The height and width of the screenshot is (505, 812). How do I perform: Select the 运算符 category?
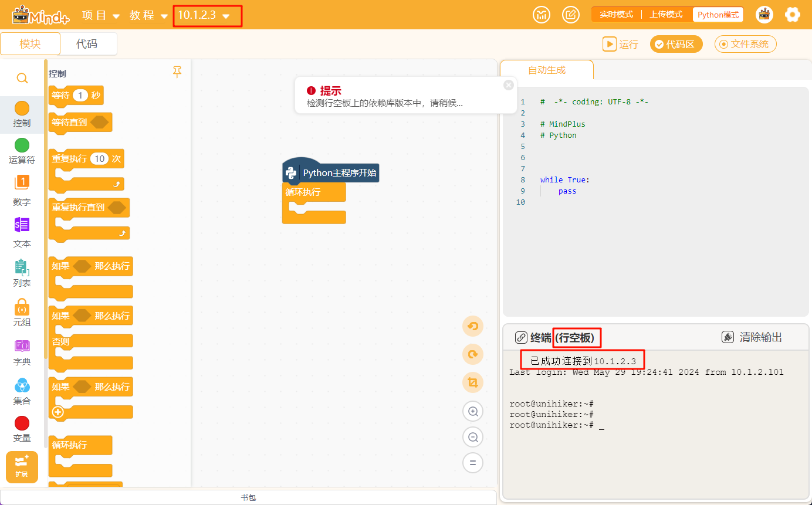22,151
